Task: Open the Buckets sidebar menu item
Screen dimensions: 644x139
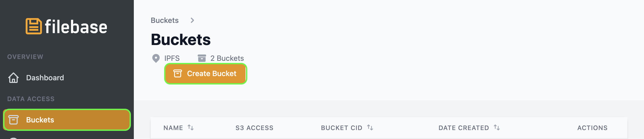Action: coord(67,120)
